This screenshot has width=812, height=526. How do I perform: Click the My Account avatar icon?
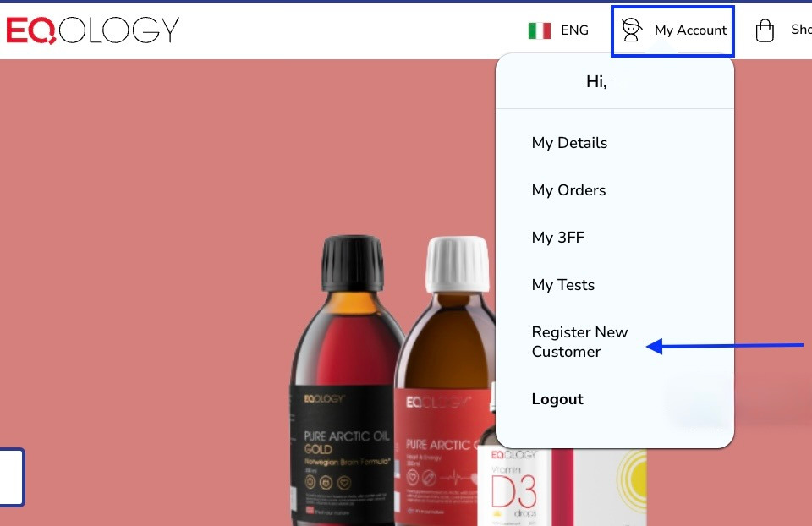(632, 30)
